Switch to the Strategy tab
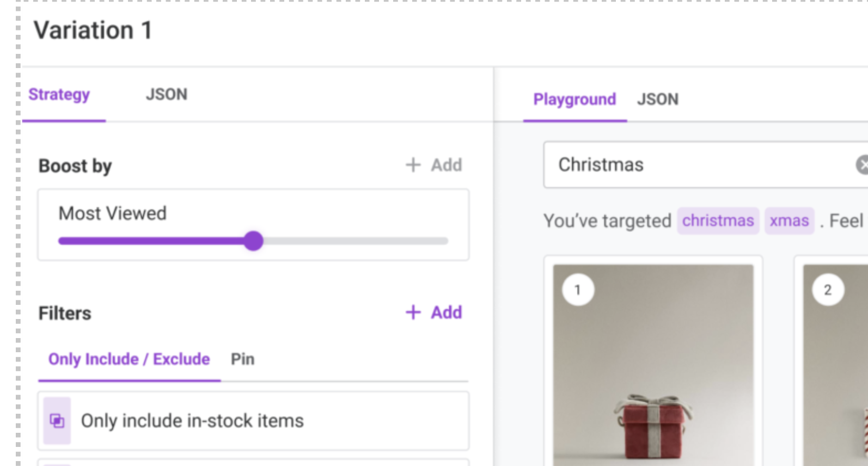Image resolution: width=868 pixels, height=466 pixels. (59, 95)
